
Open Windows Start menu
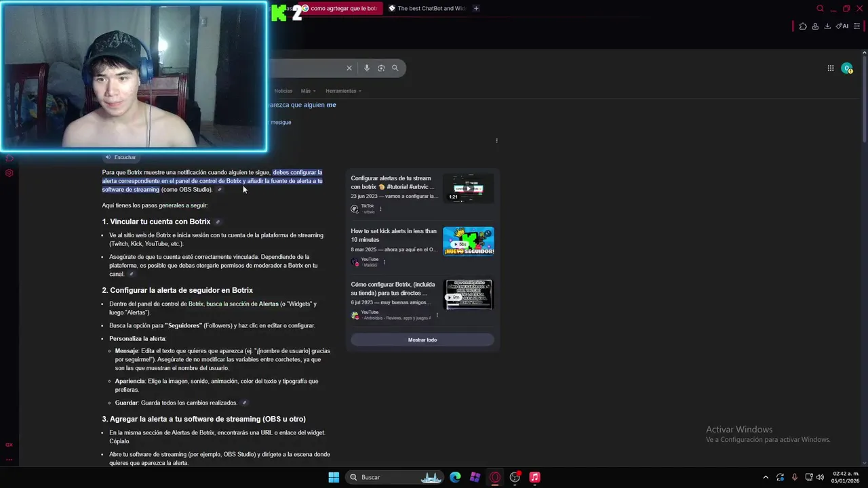point(334,477)
